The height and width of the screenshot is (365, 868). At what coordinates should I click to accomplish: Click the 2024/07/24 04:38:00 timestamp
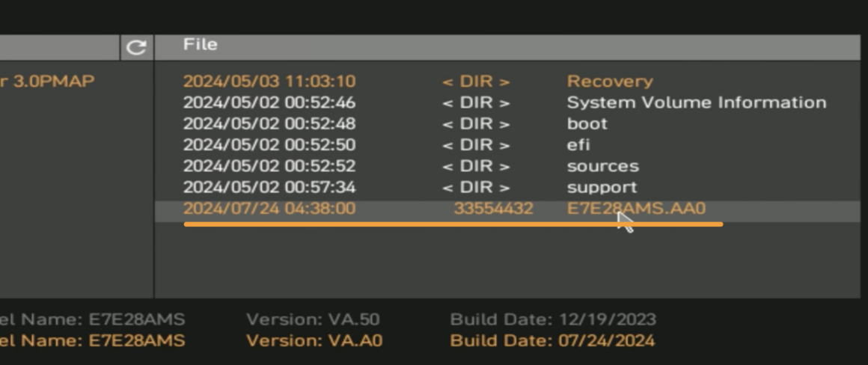coord(269,209)
